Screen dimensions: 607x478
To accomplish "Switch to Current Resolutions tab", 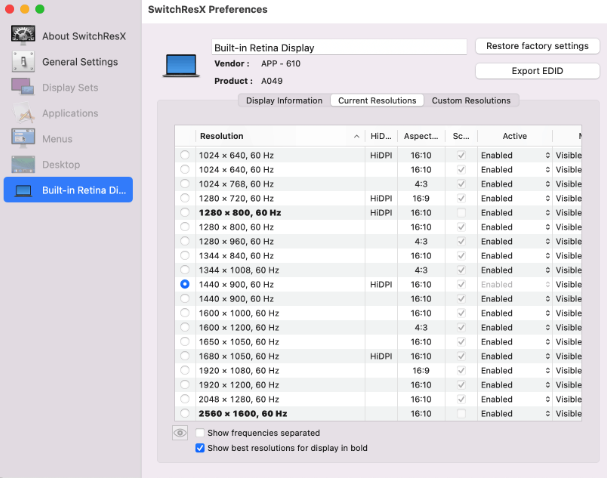I will tap(377, 101).
